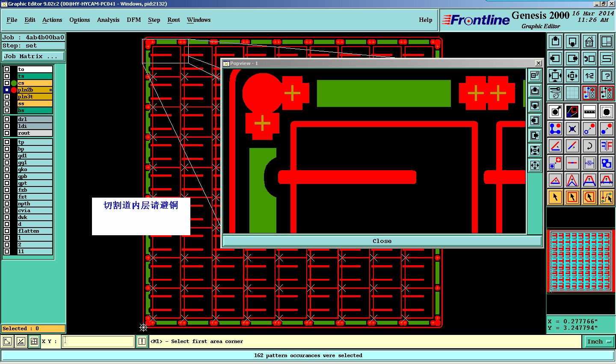
Task: Open the Analysis menu
Action: (108, 20)
